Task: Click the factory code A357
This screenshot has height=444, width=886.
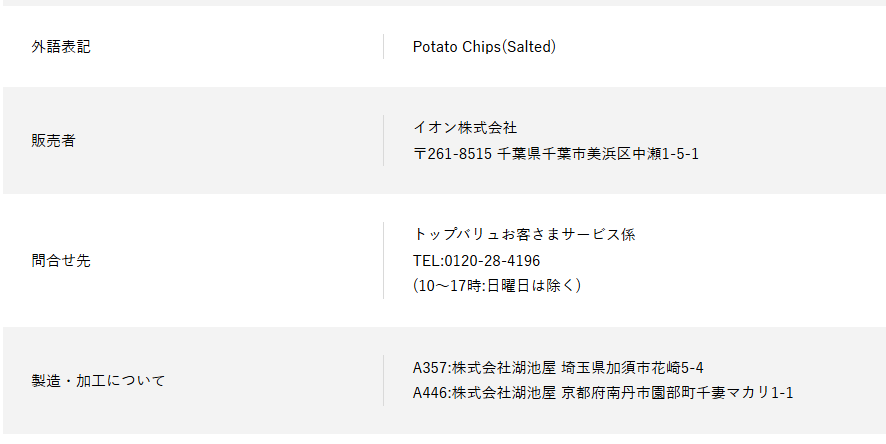Action: [x=429, y=368]
